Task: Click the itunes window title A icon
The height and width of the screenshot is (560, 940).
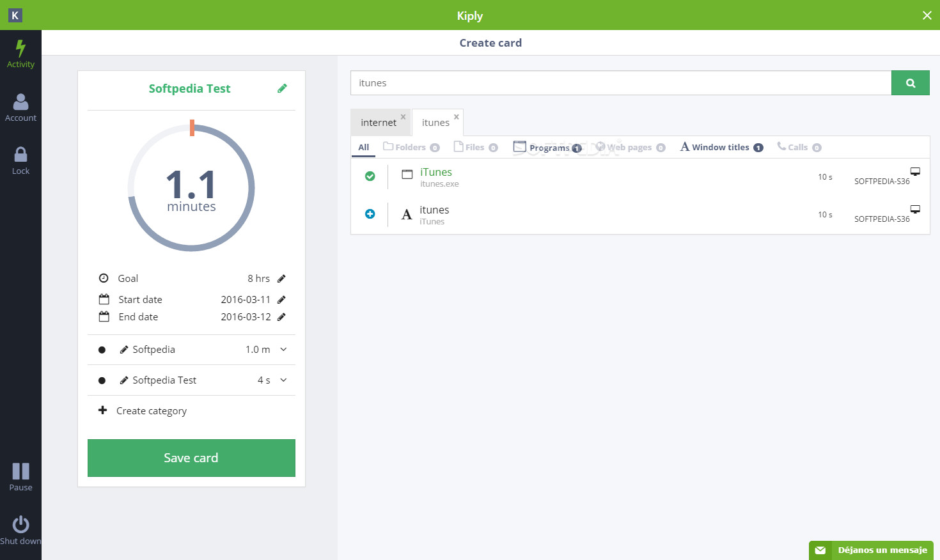Action: 407,215
